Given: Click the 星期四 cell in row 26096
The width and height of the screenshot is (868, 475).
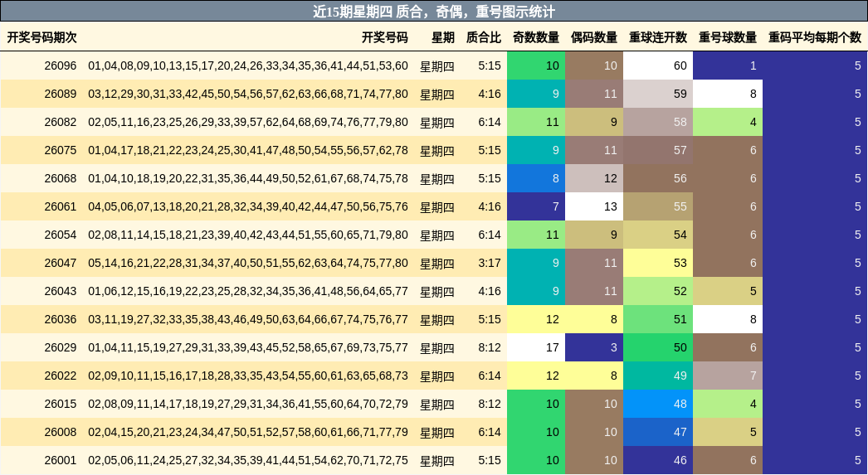Looking at the screenshot, I should [437, 66].
